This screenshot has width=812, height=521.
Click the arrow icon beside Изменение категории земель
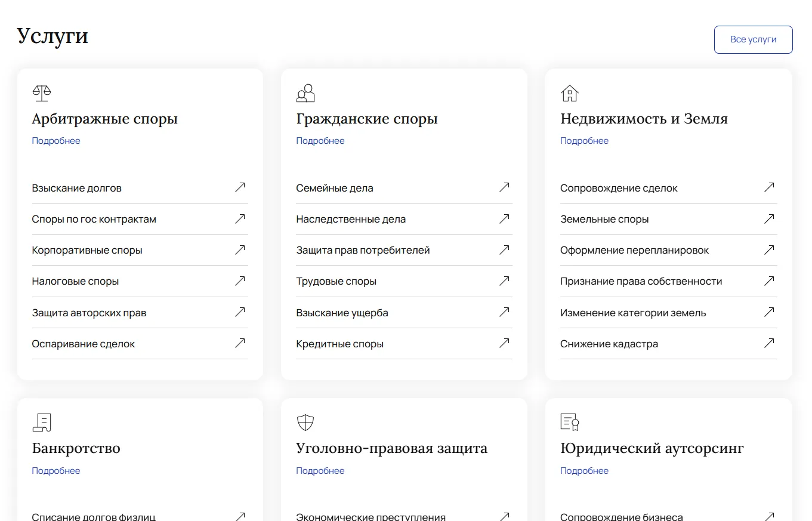(769, 312)
